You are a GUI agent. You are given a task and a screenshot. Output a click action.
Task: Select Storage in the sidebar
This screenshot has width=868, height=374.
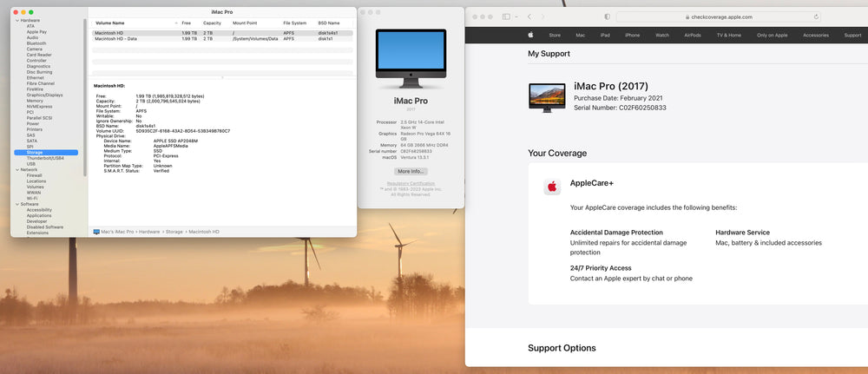tap(46, 153)
